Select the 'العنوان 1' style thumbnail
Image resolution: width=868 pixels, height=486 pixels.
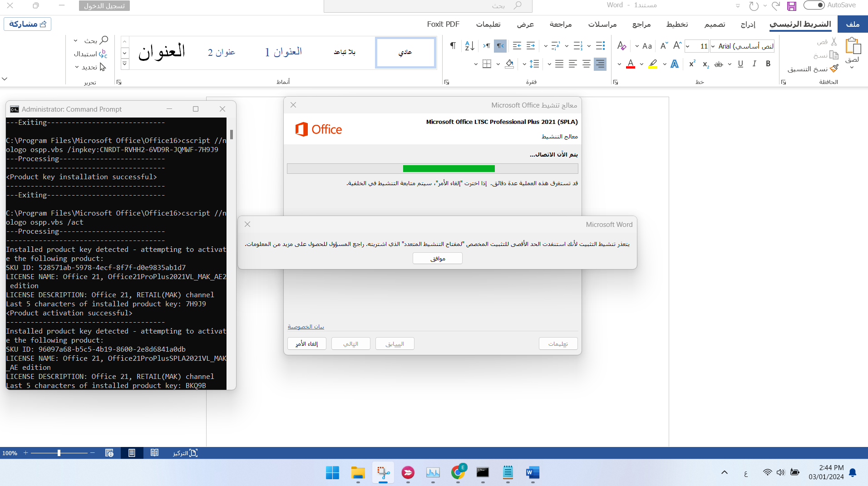click(x=283, y=52)
